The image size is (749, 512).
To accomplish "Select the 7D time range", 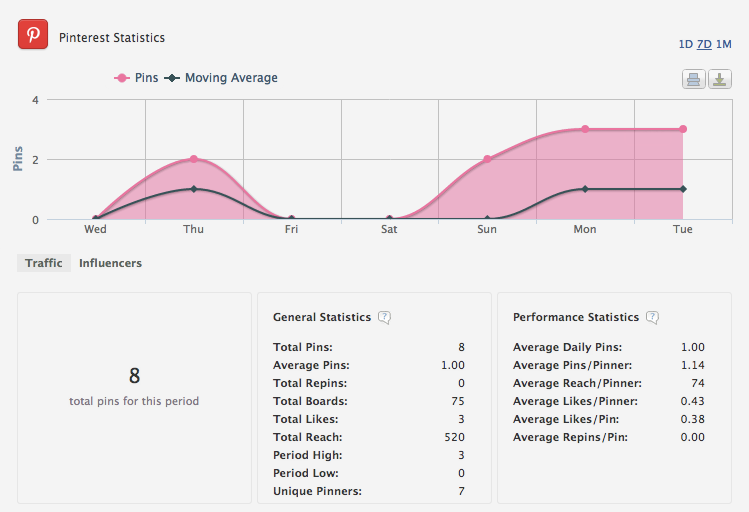I will [704, 44].
